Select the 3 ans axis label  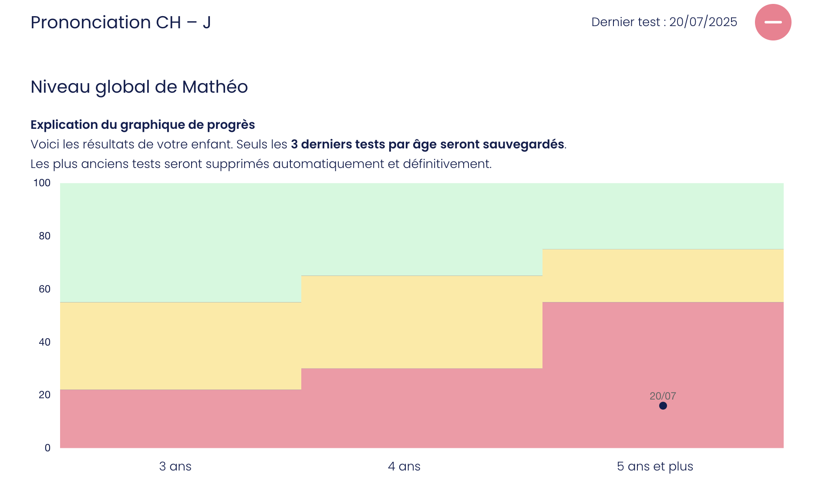(x=176, y=466)
